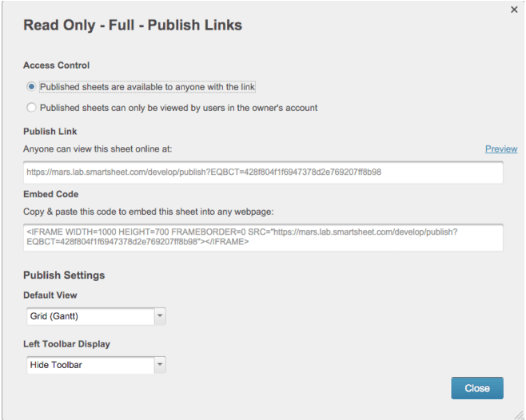Click the 'Left Toolbar Display' label
Image resolution: width=526 pixels, height=420 pixels.
(x=66, y=344)
